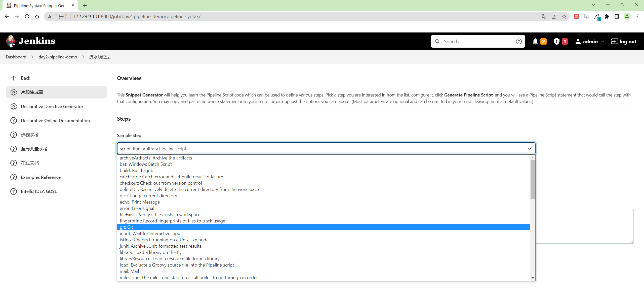
Task: Select 'load: Evaluate a Groovy source file'
Action: [x=324, y=265]
